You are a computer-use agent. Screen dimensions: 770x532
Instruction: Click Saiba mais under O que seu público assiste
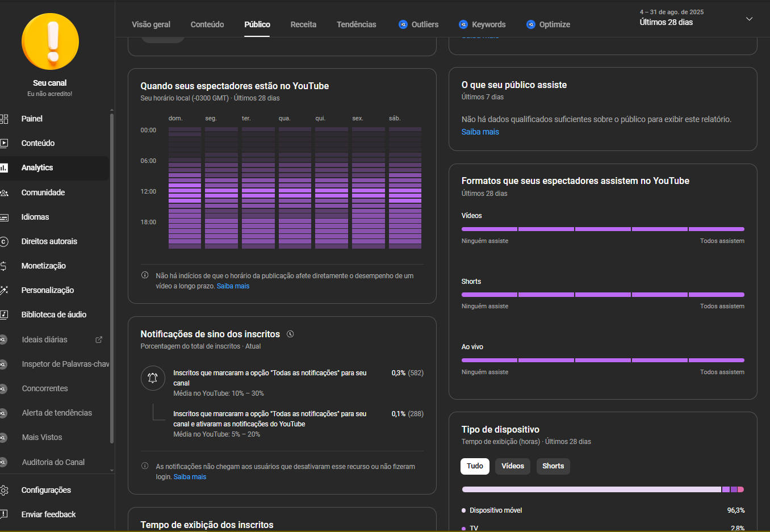point(480,132)
